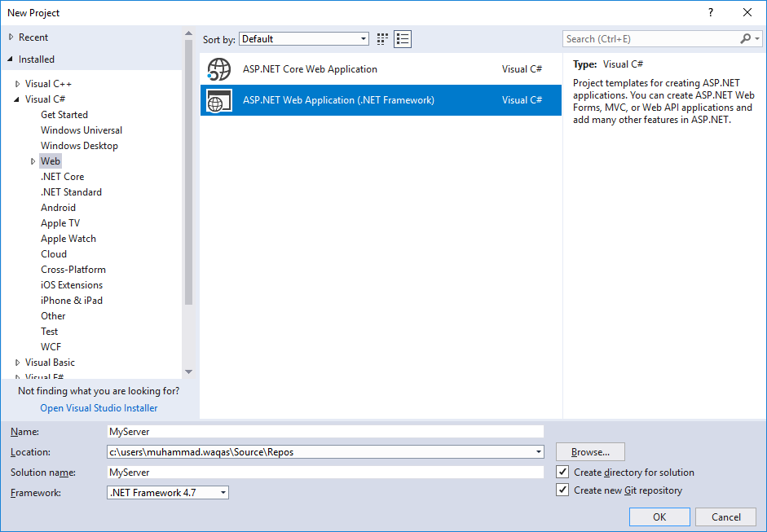Click the OK button
This screenshot has height=532, width=767.
659,517
